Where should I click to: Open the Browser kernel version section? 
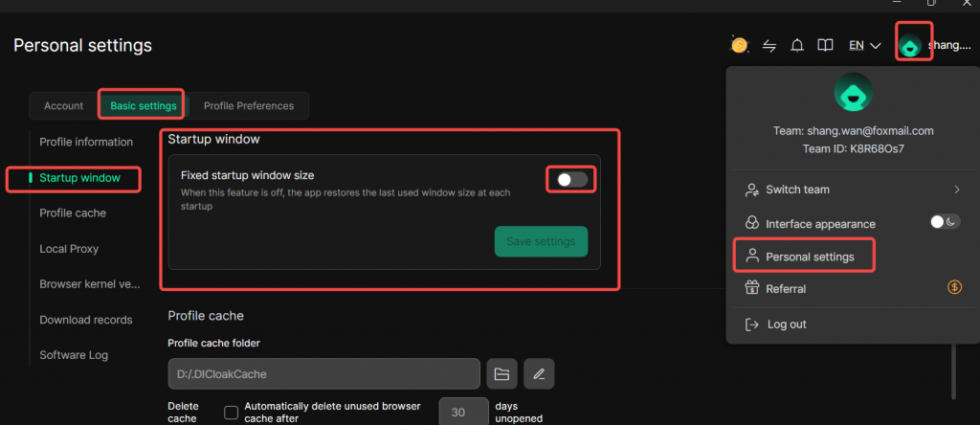coord(89,283)
